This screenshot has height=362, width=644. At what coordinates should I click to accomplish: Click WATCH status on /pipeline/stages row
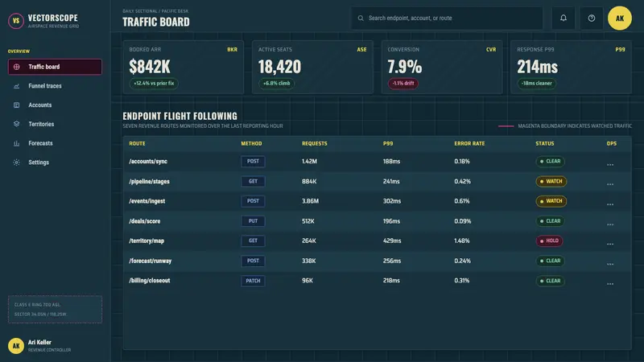(x=551, y=182)
